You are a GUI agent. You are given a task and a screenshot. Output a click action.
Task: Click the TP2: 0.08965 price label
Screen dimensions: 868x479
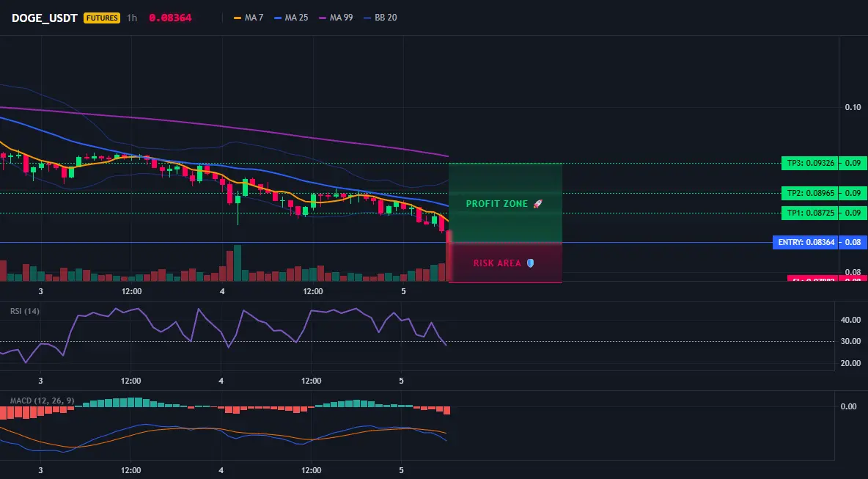click(809, 193)
